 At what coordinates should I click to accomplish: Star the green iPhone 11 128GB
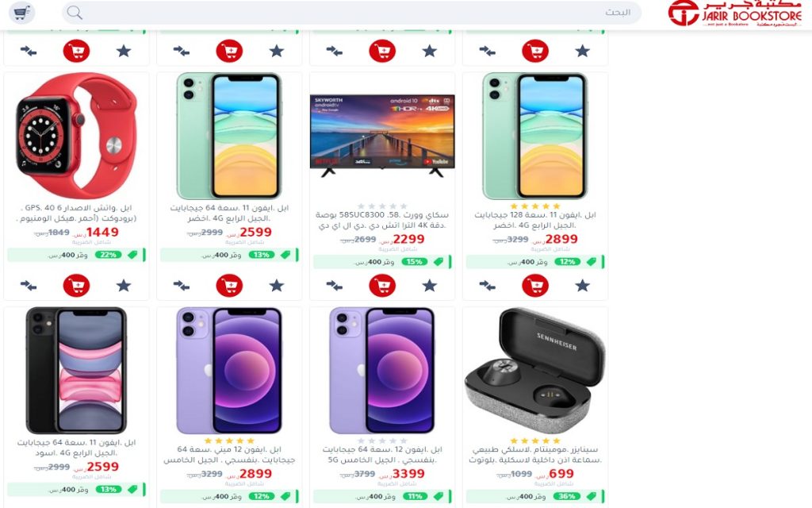point(583,285)
